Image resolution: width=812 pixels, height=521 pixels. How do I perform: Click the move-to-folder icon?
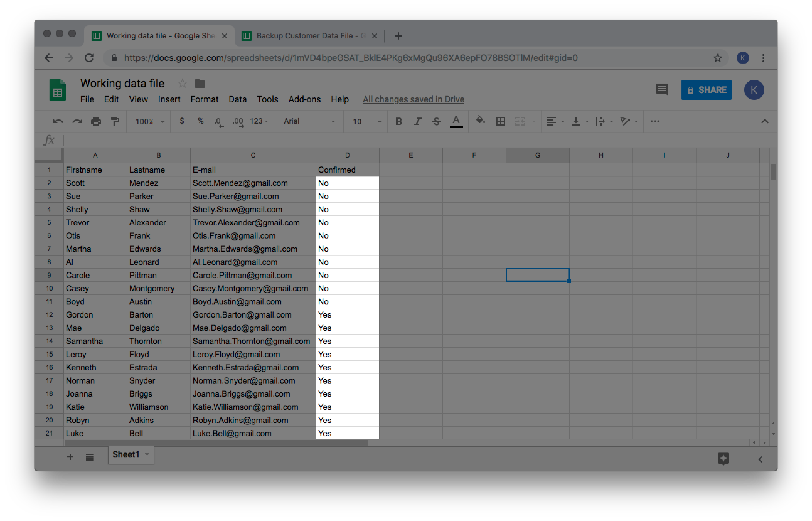[200, 83]
